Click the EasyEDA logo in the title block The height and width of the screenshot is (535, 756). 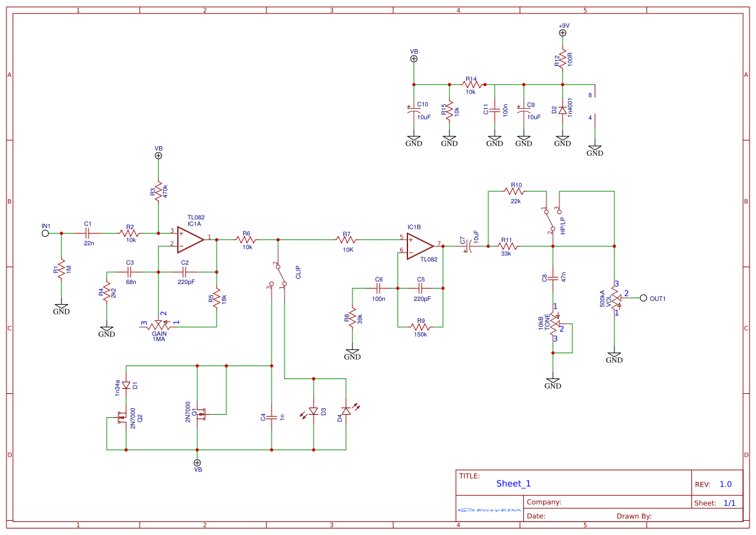pos(490,511)
